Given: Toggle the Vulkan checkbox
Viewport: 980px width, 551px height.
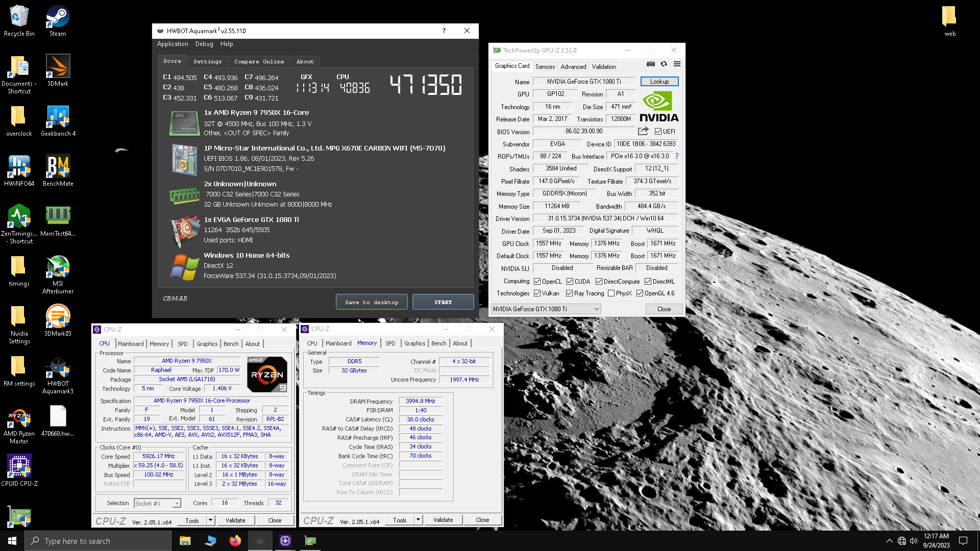Looking at the screenshot, I should coord(537,293).
